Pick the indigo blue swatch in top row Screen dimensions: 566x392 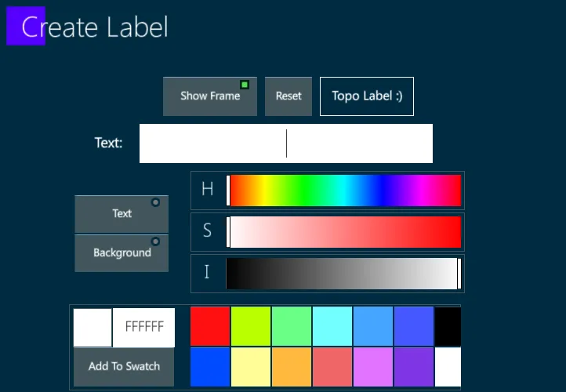414,326
